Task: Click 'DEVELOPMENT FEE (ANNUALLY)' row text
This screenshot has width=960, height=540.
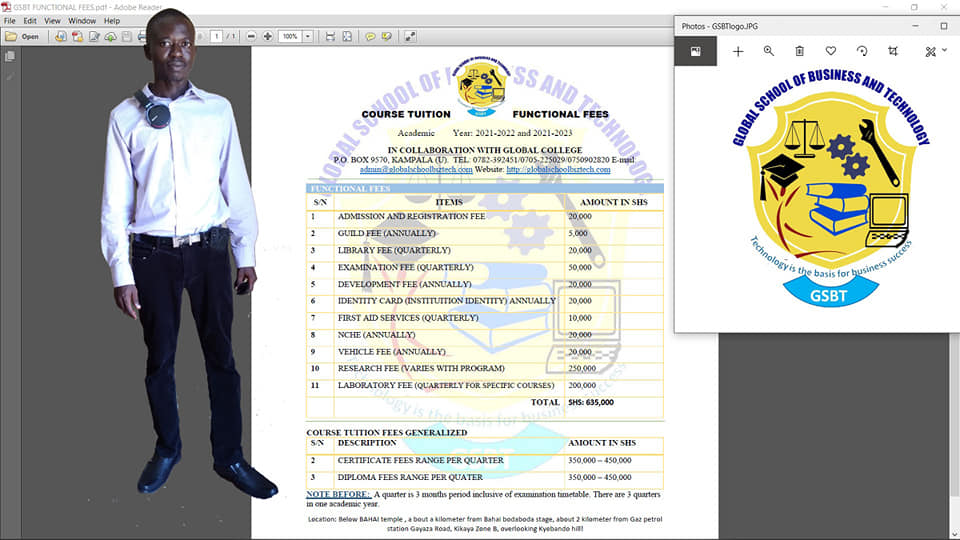Action: 404,285
